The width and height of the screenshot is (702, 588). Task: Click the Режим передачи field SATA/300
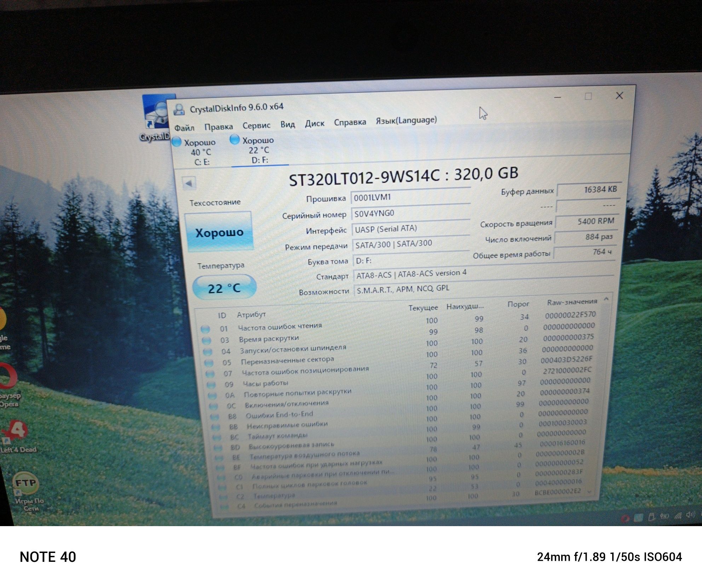click(x=411, y=244)
